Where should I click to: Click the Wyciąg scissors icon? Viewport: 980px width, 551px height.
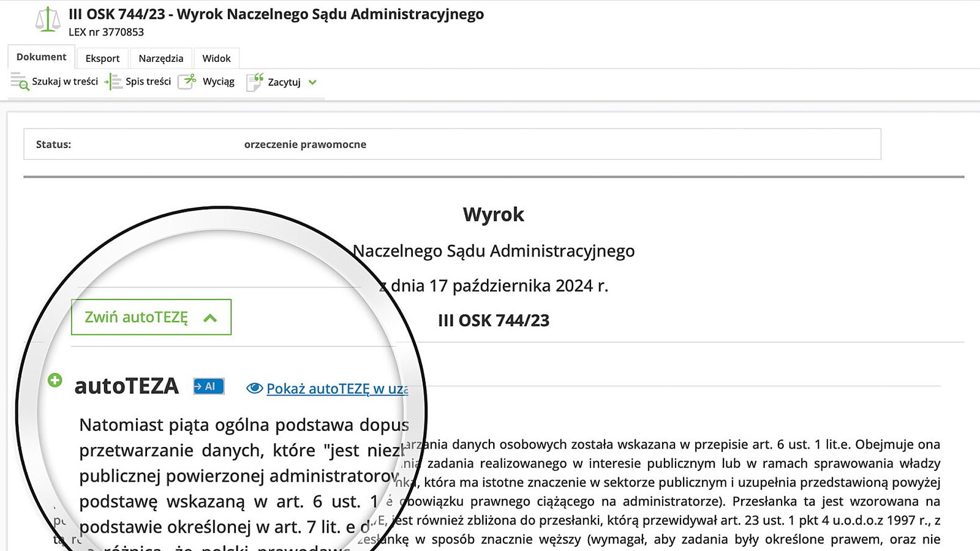coord(187,81)
